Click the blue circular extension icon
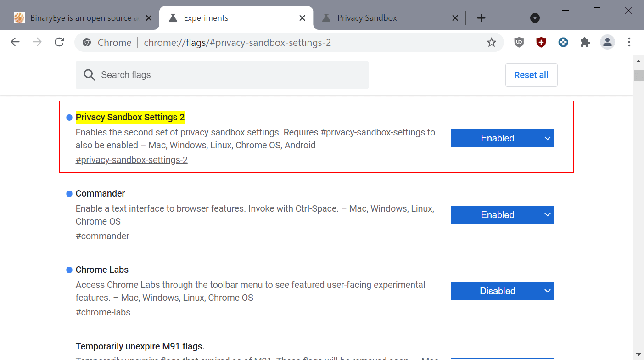 [x=563, y=43]
